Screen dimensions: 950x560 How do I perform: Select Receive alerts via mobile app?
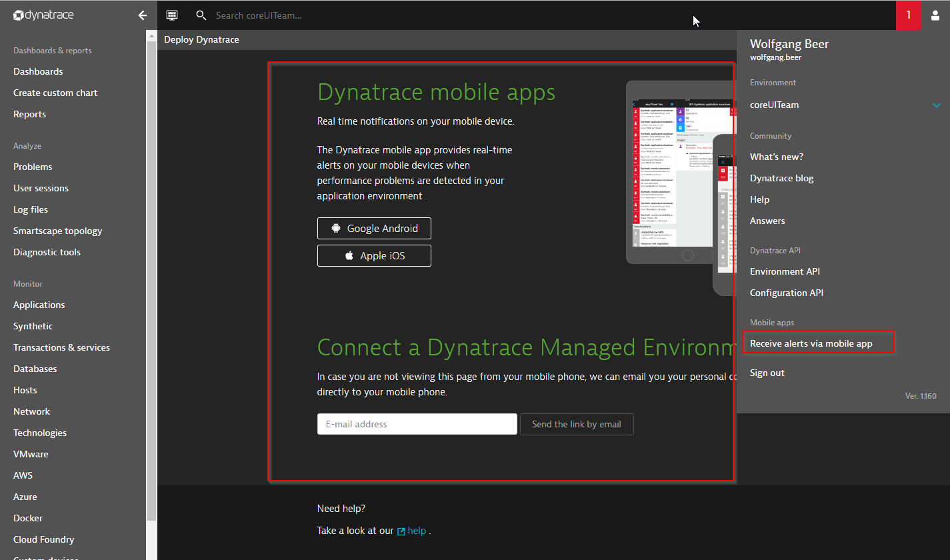811,343
